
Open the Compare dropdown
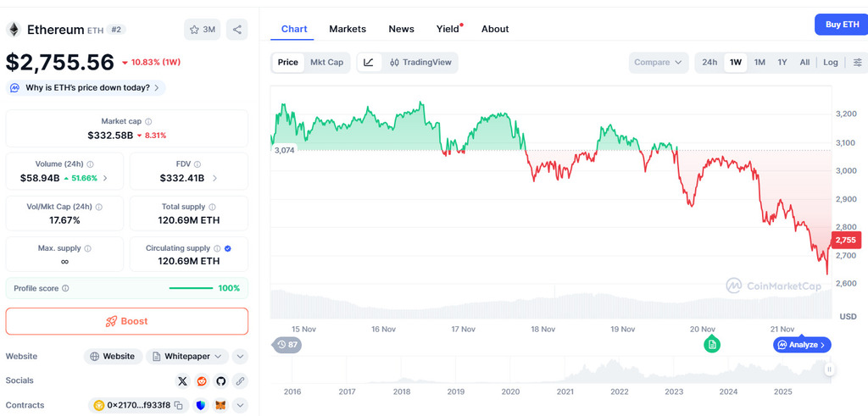click(x=659, y=62)
